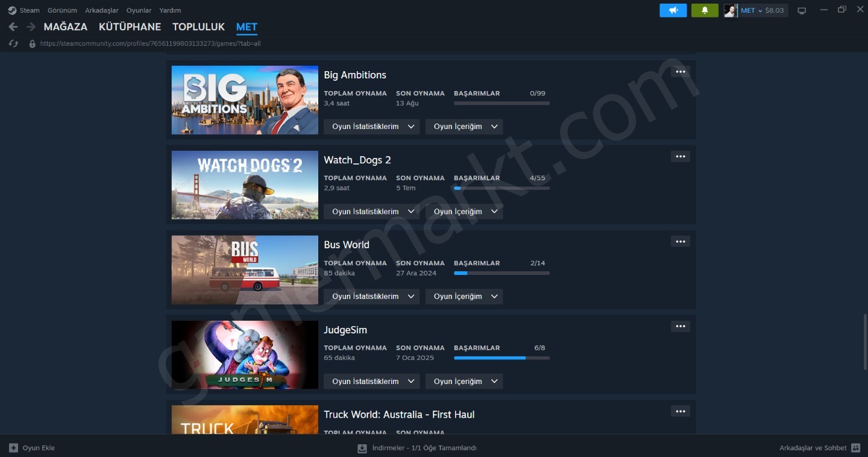This screenshot has height=457, width=868.
Task: Open the KÜTÜPHANE tab
Action: [x=130, y=27]
